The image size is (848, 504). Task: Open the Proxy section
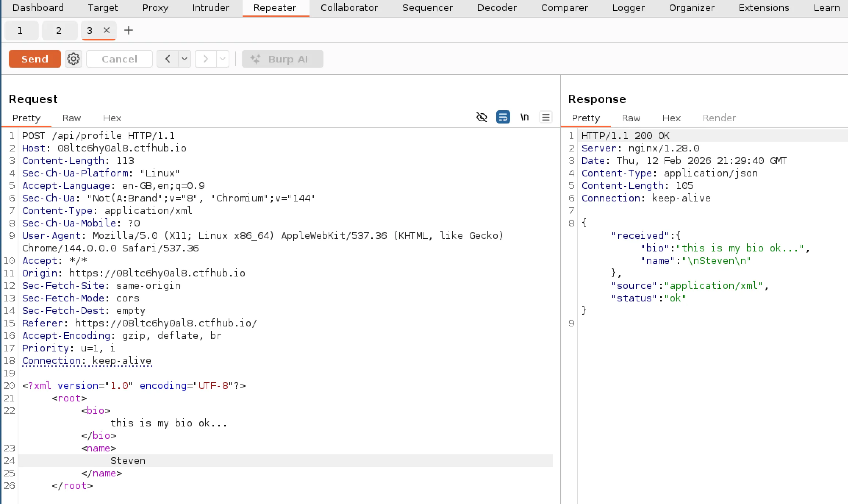155,8
